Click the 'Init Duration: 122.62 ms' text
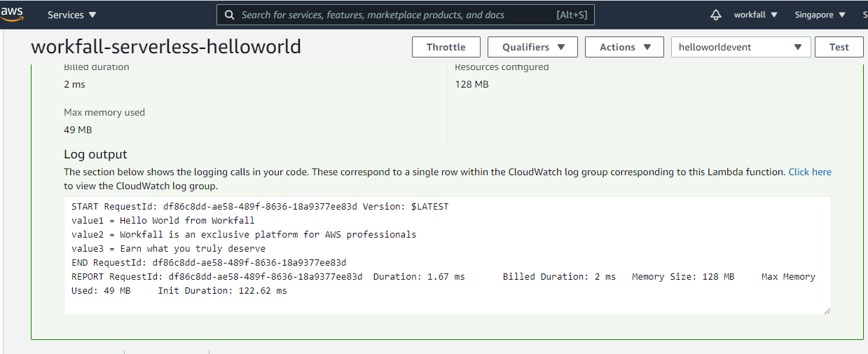Image resolution: width=868 pixels, height=354 pixels. [x=222, y=291]
